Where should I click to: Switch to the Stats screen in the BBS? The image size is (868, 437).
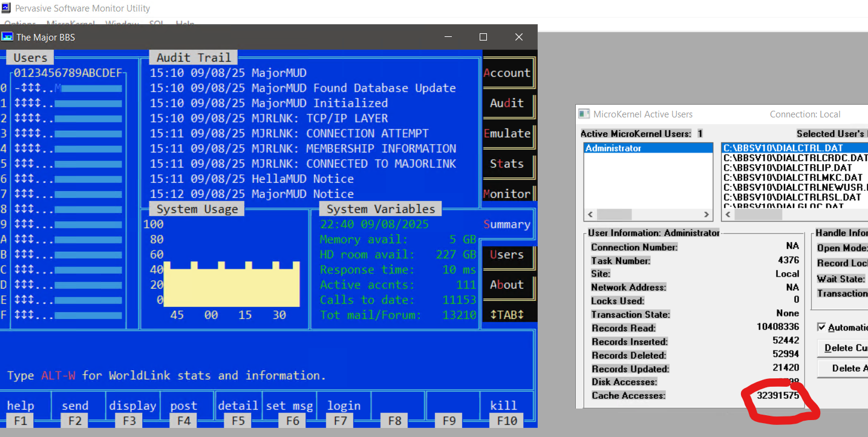point(507,164)
